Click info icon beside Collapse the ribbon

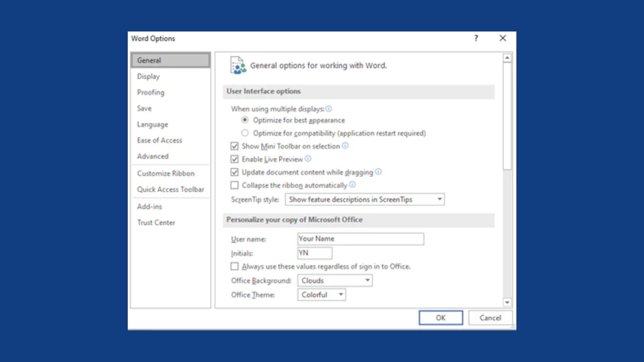click(x=352, y=185)
